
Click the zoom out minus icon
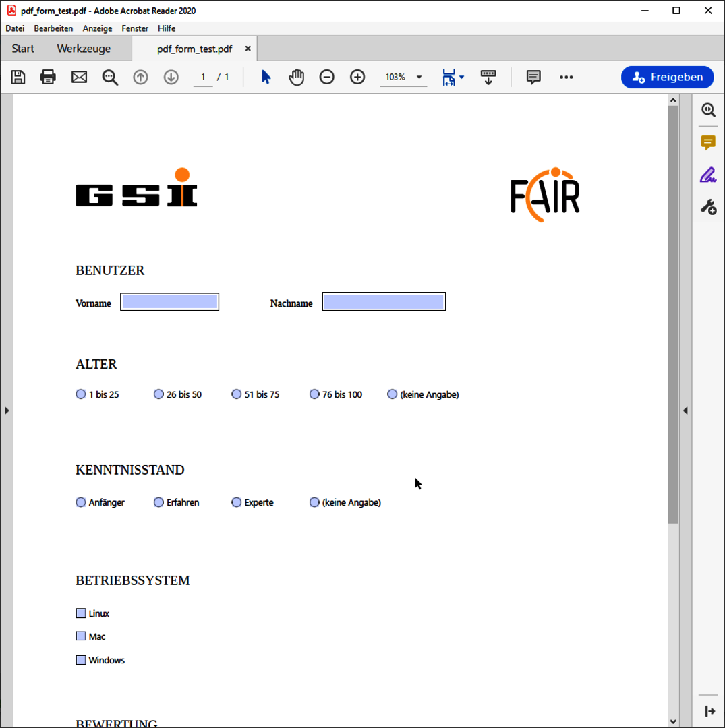pyautogui.click(x=326, y=77)
